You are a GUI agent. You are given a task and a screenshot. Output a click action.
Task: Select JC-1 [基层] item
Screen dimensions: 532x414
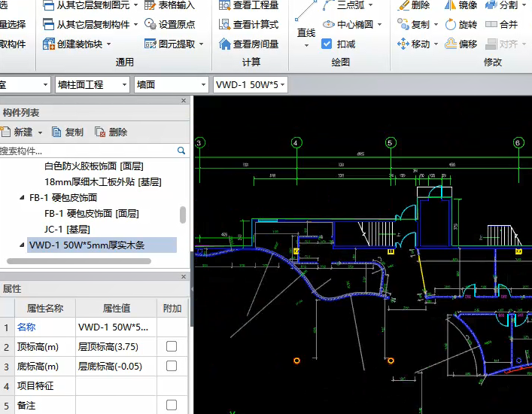(67, 230)
